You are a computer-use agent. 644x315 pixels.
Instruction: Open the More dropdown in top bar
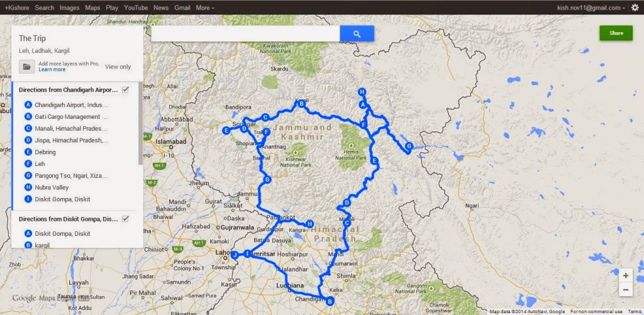pyautogui.click(x=205, y=8)
